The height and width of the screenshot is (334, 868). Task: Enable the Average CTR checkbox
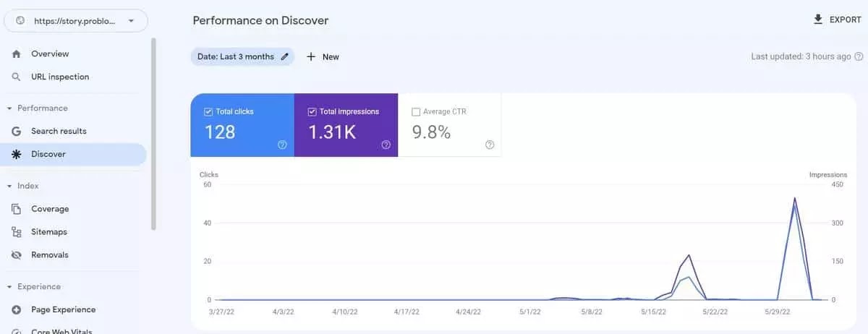click(416, 112)
